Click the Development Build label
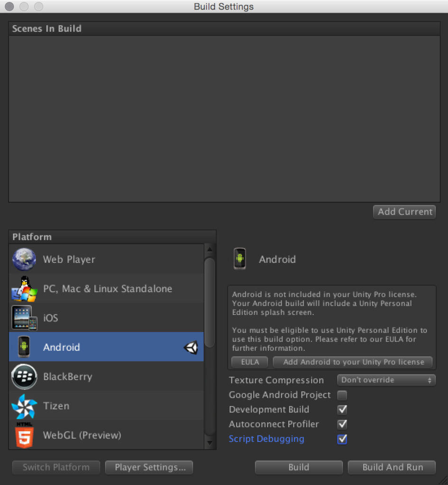 tap(269, 410)
